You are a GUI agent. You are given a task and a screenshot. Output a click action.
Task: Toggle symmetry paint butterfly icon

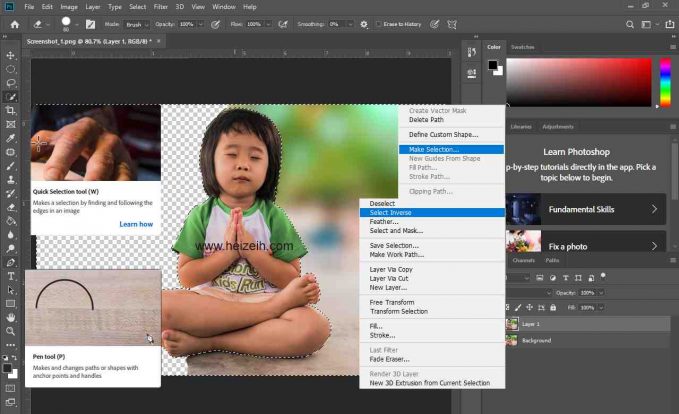click(452, 25)
